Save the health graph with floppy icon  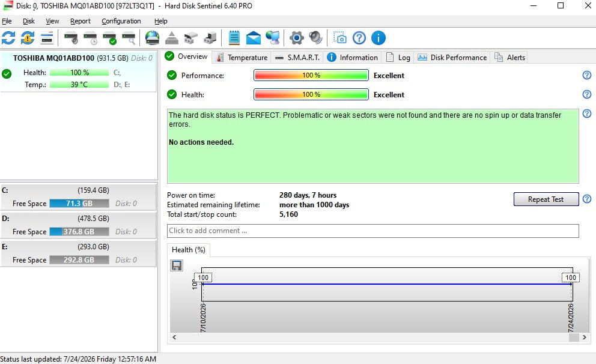(177, 265)
